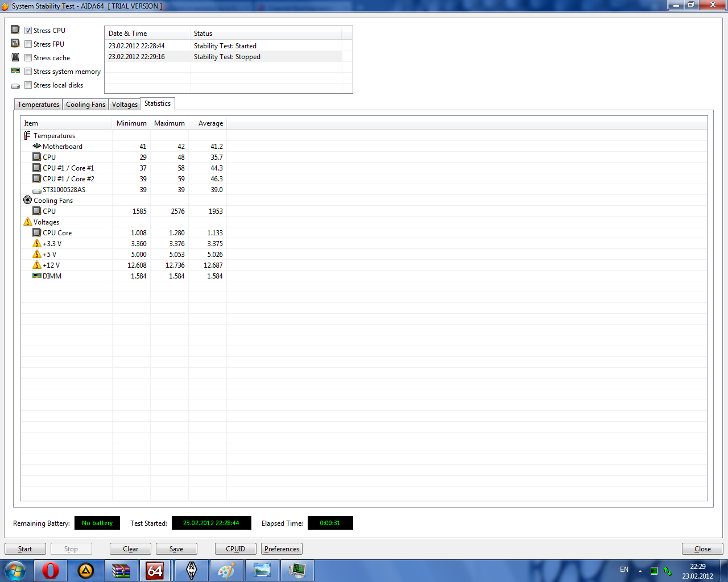Enable the Stress cache checkbox
The width and height of the screenshot is (728, 582).
tap(28, 57)
